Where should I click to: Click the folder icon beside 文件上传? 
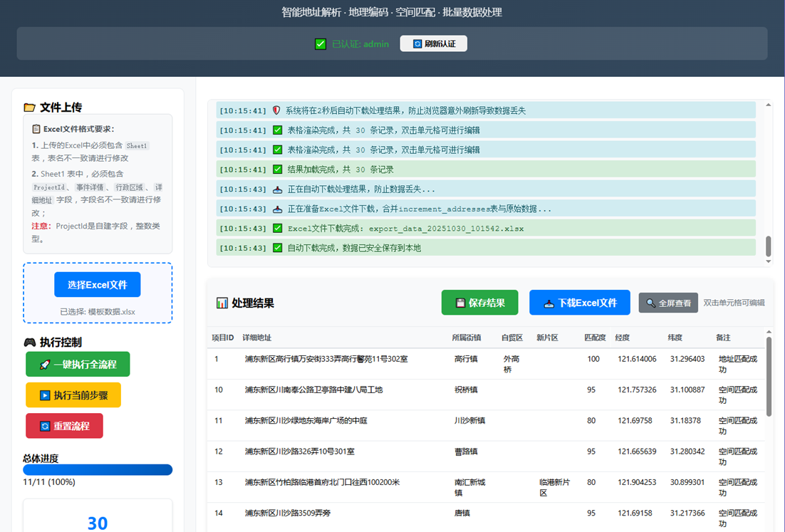coord(29,108)
